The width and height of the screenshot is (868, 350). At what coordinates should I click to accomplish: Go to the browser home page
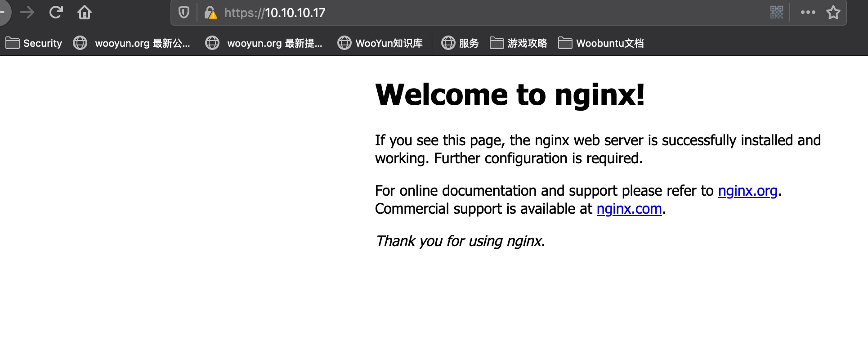coord(84,12)
